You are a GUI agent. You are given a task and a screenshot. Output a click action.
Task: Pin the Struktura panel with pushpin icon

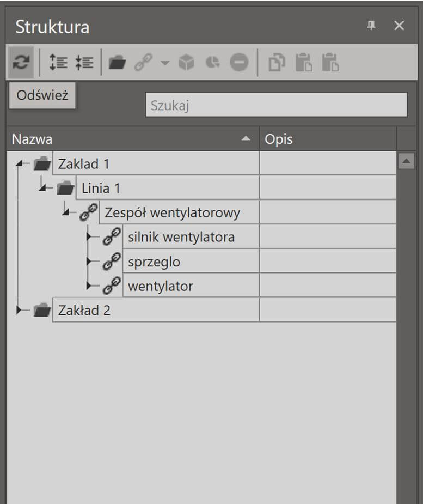point(371,25)
